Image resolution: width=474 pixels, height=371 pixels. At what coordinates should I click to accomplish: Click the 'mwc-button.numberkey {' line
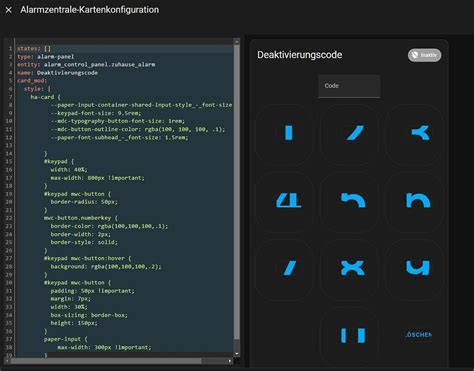point(81,218)
